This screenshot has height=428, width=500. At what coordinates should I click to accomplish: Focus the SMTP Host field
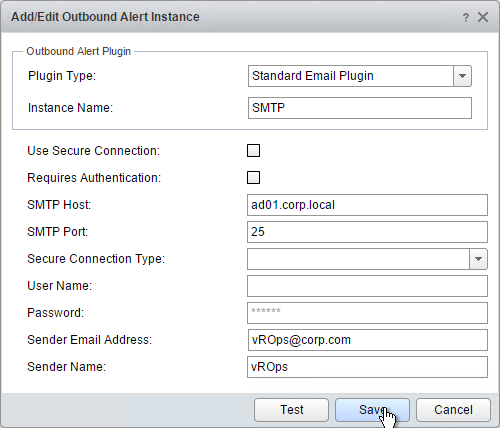click(x=367, y=205)
